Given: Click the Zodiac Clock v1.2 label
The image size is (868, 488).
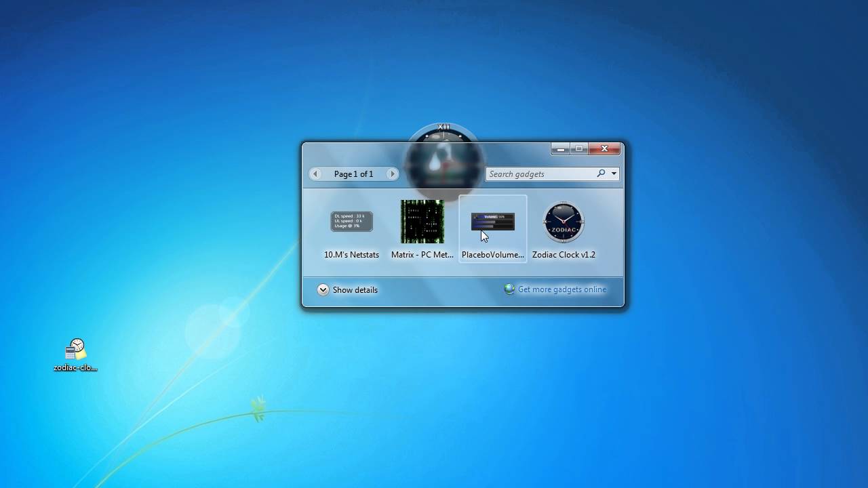Looking at the screenshot, I should coord(564,255).
